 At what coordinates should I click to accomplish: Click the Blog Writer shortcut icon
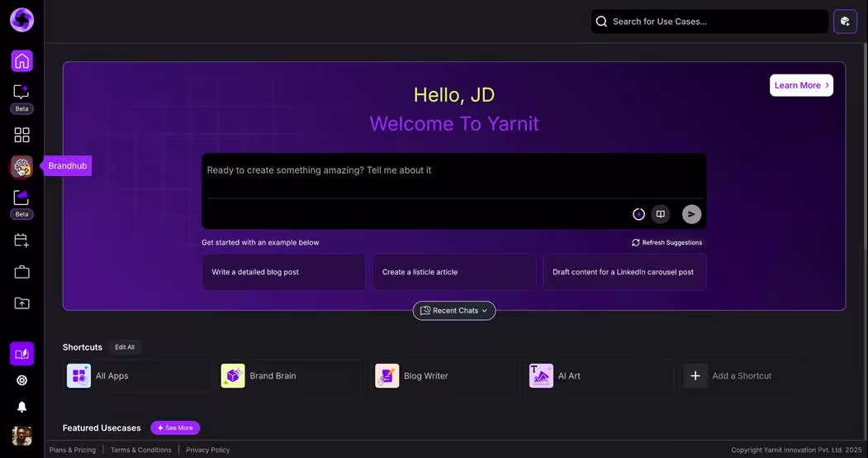(x=387, y=376)
